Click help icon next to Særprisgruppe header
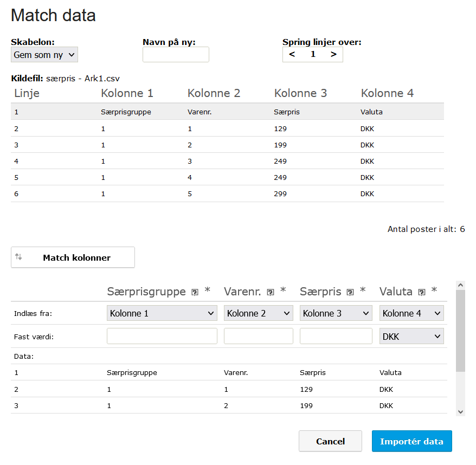The width and height of the screenshot is (476, 465). tap(195, 292)
